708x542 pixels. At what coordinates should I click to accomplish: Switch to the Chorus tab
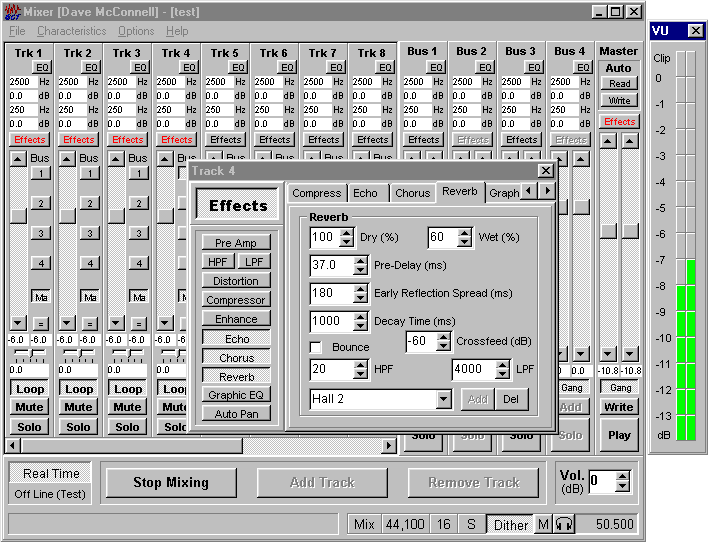pyautogui.click(x=412, y=193)
